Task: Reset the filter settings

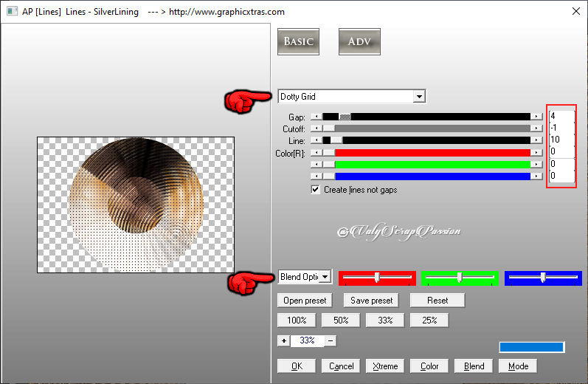Action: [437, 301]
